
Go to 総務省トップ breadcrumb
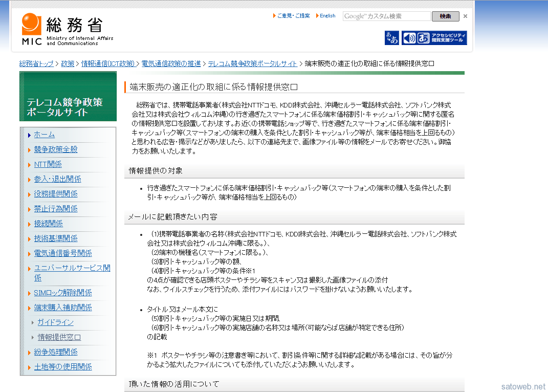(36, 63)
